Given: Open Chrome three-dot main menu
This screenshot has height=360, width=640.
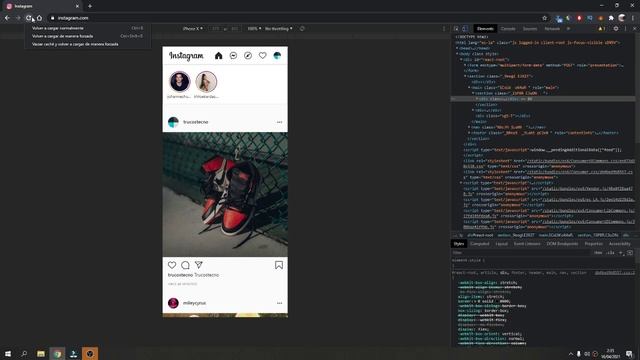Looking at the screenshot, I should [x=633, y=18].
